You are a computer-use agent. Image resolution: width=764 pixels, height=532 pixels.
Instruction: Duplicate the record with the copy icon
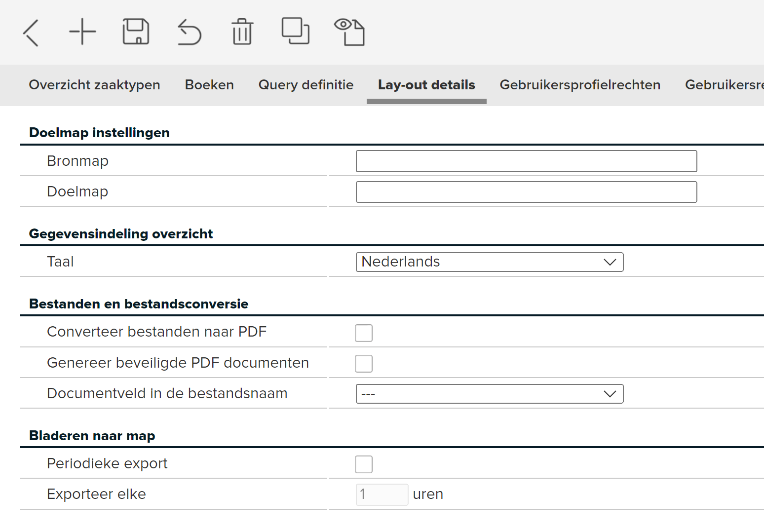coord(296,31)
